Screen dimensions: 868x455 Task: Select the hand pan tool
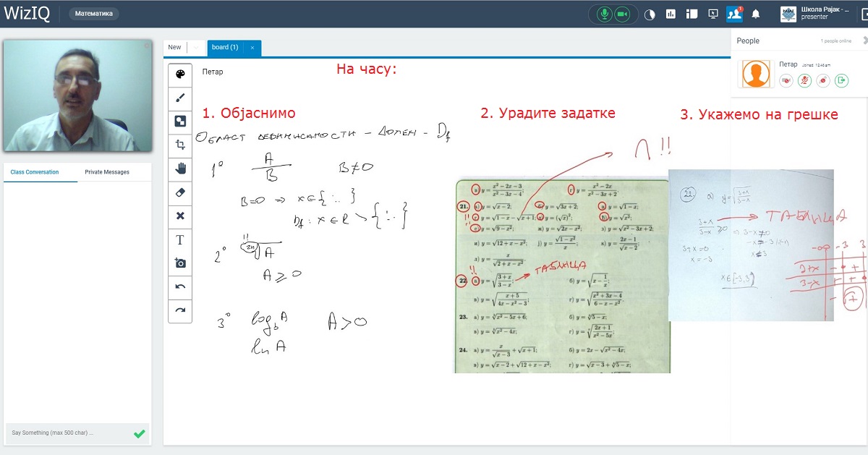coord(180,169)
